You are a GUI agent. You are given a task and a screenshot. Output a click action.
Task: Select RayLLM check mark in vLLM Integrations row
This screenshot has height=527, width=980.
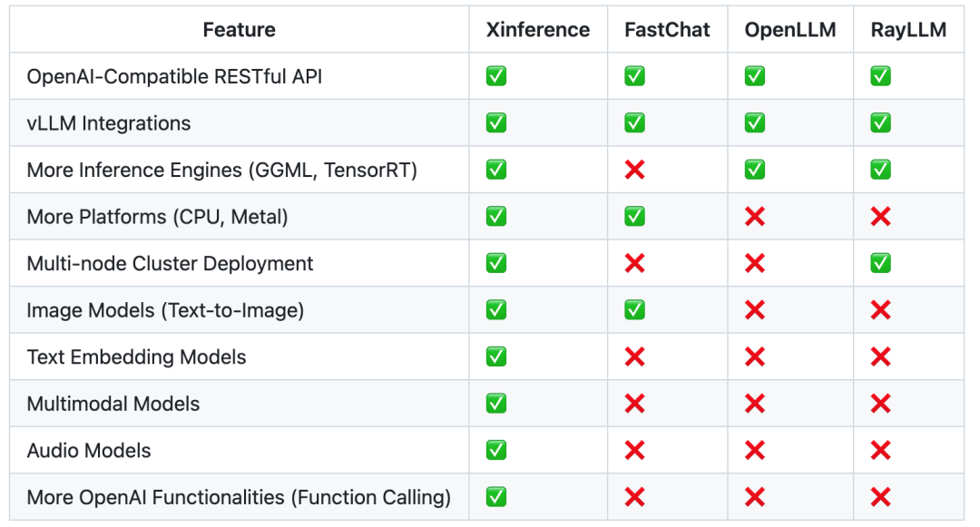[x=880, y=123]
